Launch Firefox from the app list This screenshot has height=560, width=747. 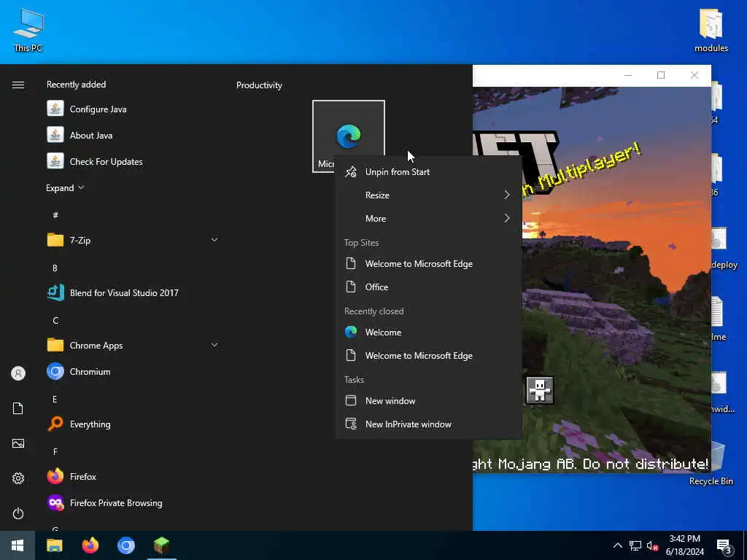(133, 476)
